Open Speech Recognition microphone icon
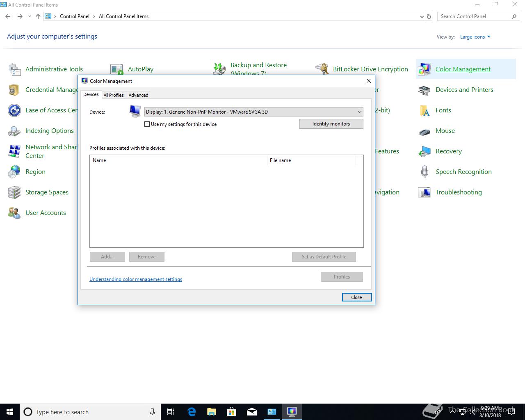The image size is (525, 420). (x=425, y=172)
